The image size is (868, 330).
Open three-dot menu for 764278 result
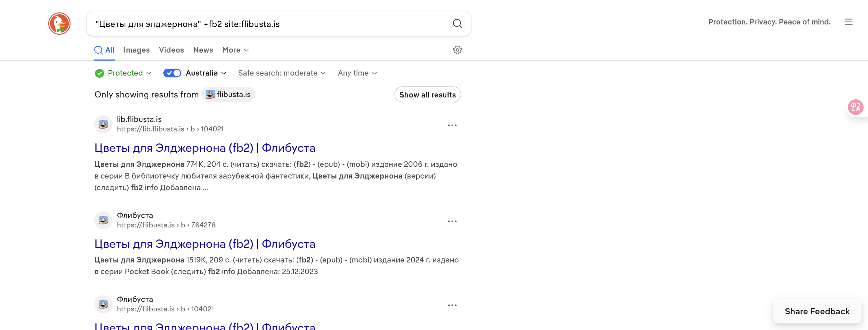point(452,221)
